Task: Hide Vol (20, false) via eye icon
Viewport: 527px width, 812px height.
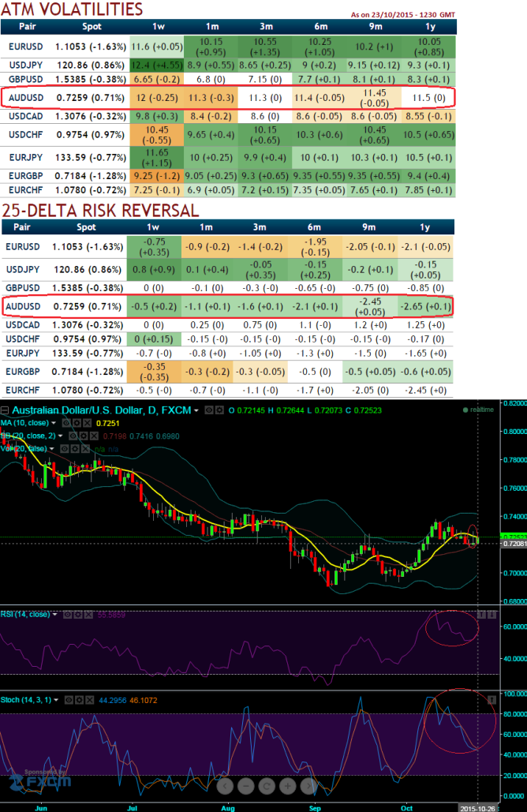Action: point(65,449)
